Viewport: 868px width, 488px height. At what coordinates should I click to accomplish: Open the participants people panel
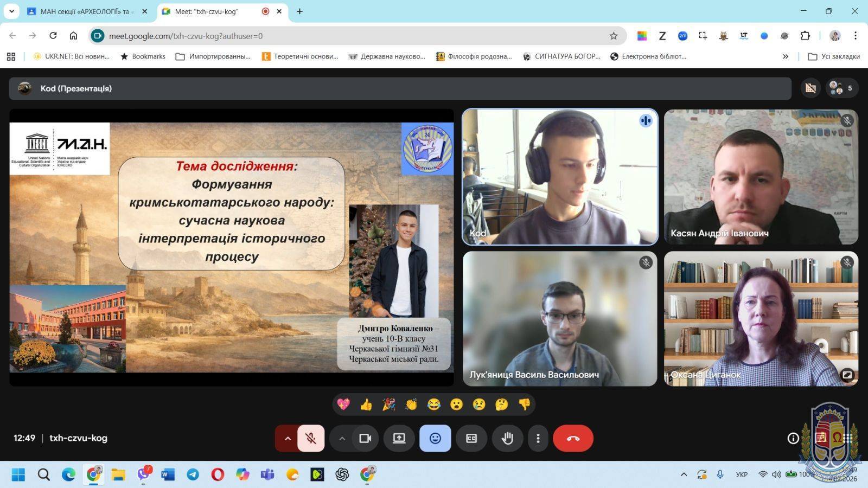click(841, 88)
